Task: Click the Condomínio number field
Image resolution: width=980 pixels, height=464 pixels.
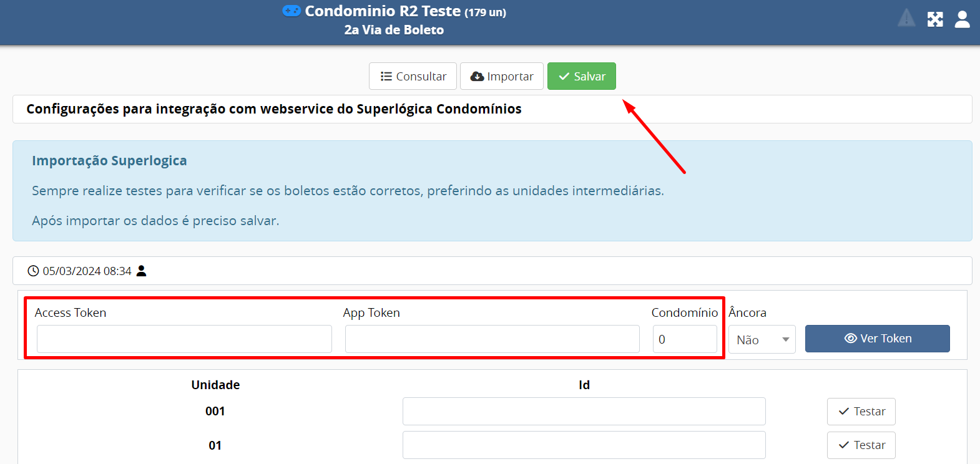Action: tap(685, 339)
